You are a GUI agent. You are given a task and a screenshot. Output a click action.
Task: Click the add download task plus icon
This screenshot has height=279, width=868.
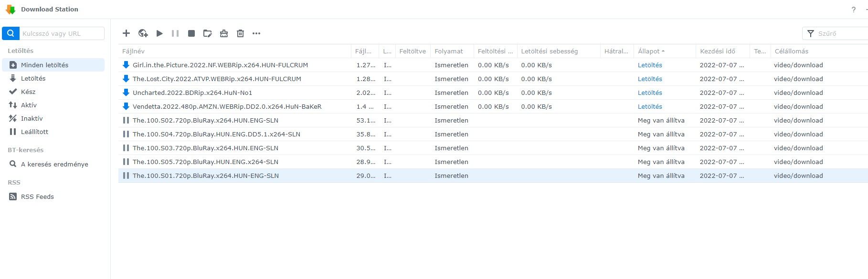tap(126, 33)
